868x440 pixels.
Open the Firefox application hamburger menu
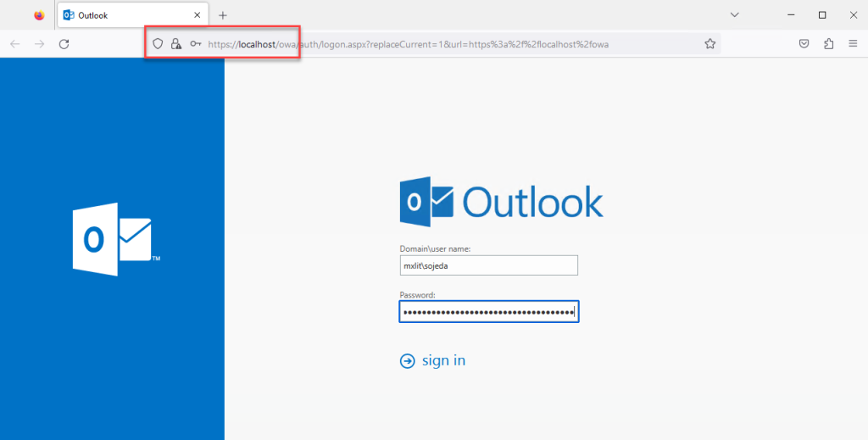853,44
